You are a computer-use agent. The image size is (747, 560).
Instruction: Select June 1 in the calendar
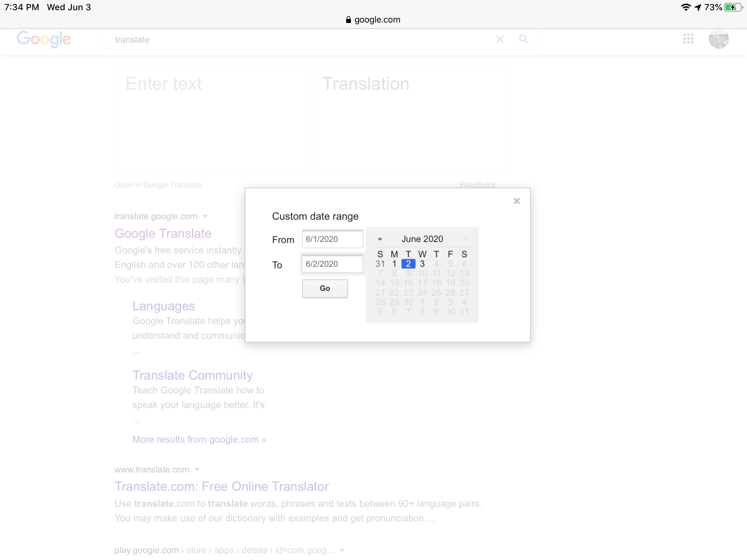click(394, 264)
